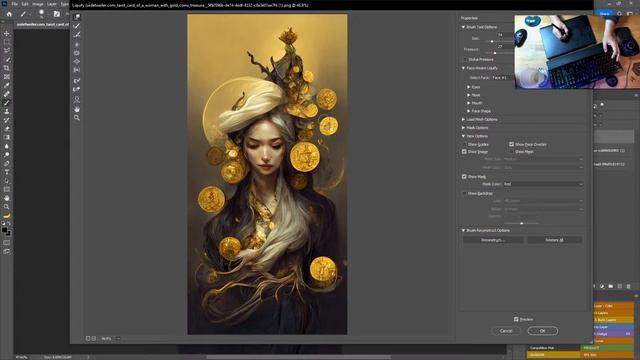The width and height of the screenshot is (640, 360).
Task: Select the Move tool in Photoshop toolbar
Action: coord(7,33)
